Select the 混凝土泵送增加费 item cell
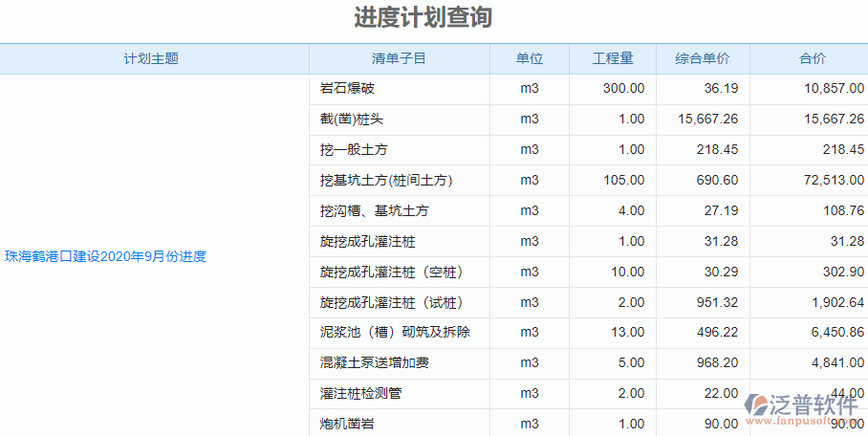The image size is (868, 436). pyautogui.click(x=400, y=363)
